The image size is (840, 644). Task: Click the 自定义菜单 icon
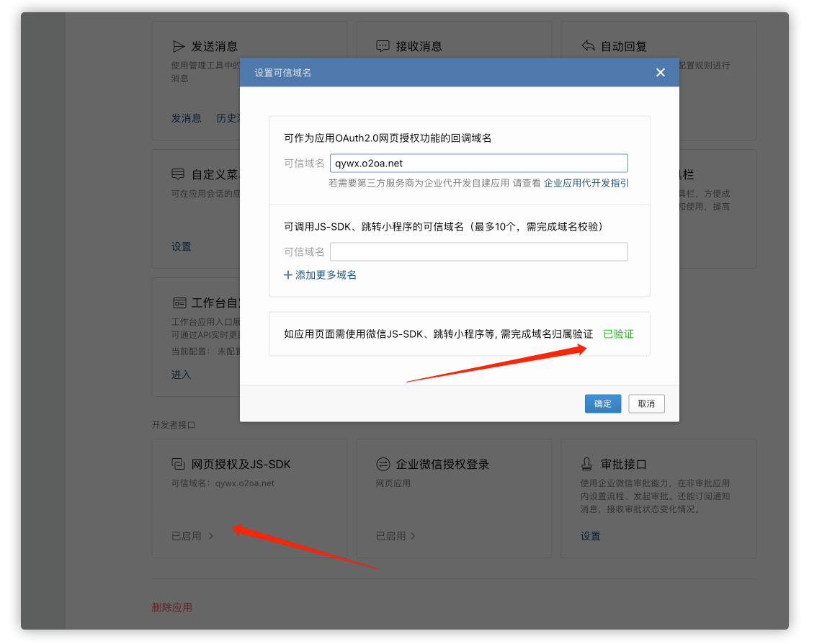click(179, 175)
